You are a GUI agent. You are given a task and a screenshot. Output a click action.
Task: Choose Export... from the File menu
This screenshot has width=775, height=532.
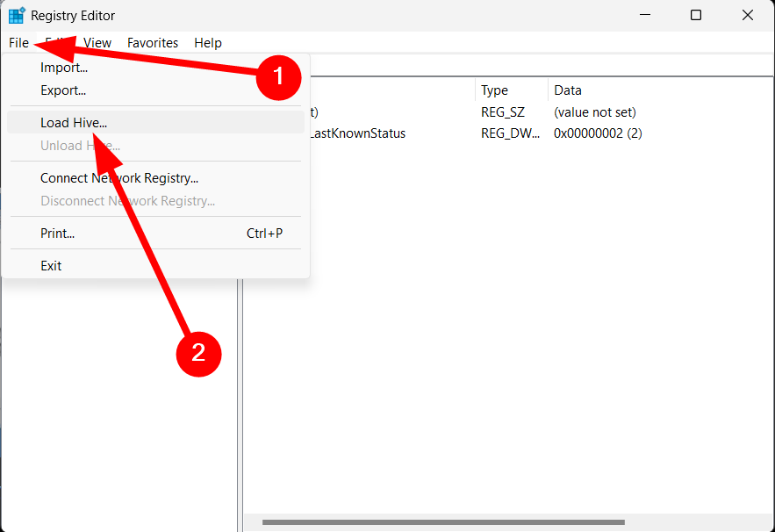(155, 90)
